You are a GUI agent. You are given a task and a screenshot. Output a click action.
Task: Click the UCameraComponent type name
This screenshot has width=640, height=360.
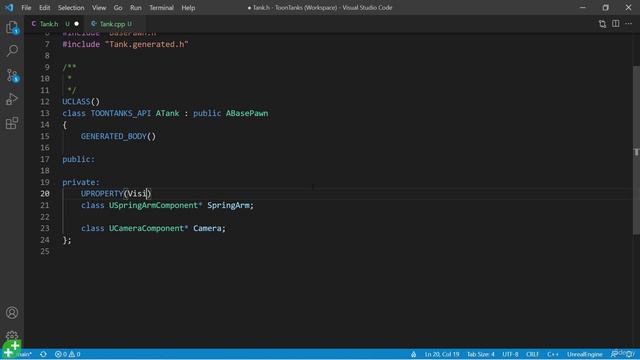coord(147,228)
